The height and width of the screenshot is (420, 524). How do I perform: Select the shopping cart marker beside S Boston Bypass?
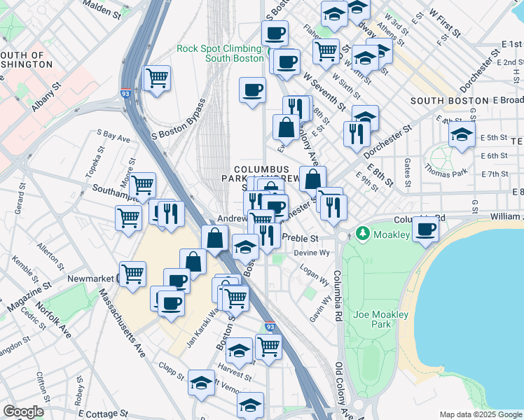(x=157, y=78)
